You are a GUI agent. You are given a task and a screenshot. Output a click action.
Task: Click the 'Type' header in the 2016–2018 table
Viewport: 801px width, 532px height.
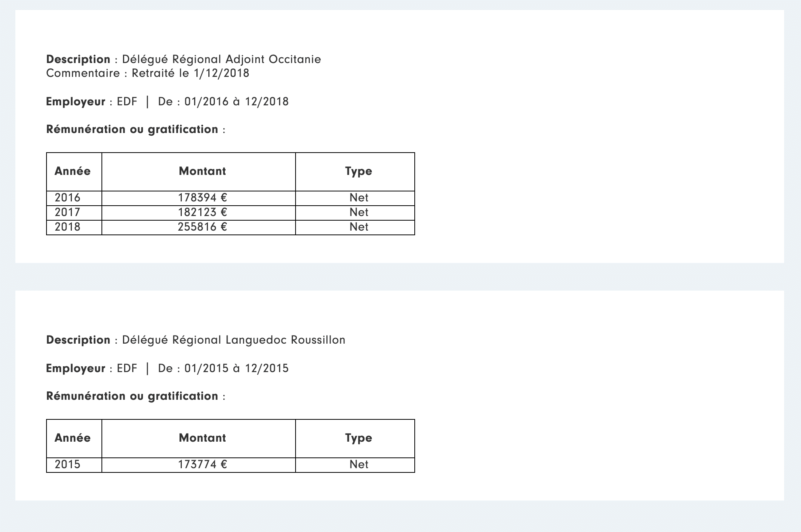pyautogui.click(x=358, y=171)
